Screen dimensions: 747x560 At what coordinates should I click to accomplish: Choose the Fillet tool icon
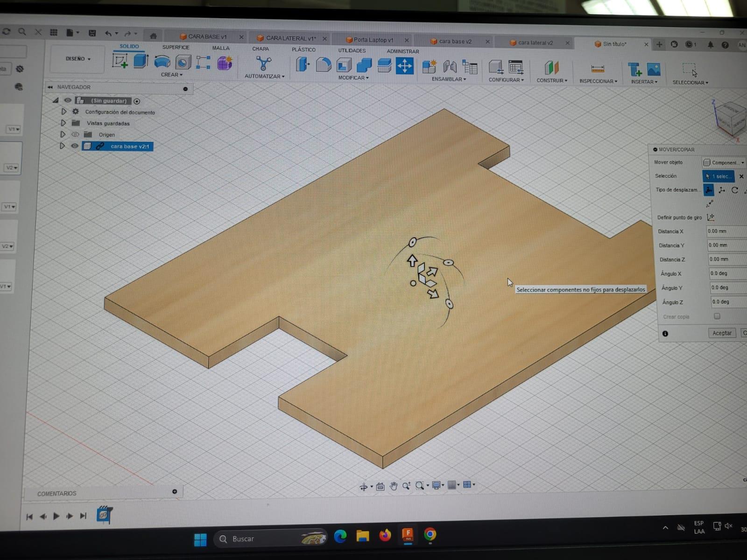pyautogui.click(x=323, y=65)
